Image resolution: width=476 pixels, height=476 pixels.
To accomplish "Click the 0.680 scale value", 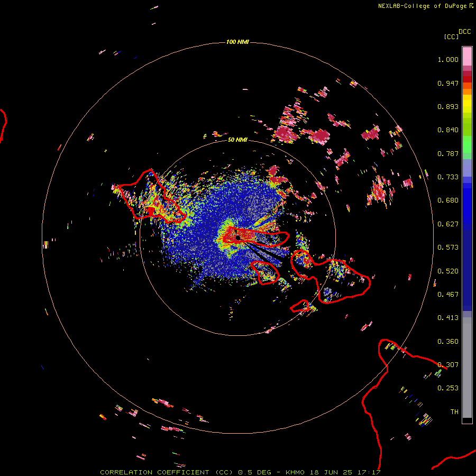I will click(448, 200).
